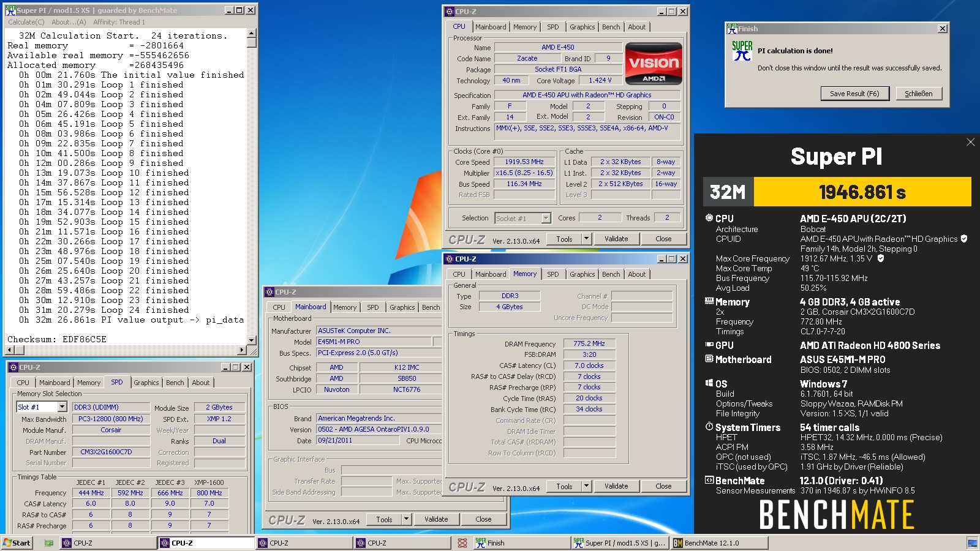The height and width of the screenshot is (551, 980).
Task: Click the Memory section icon in BenchMate panel
Action: click(709, 301)
